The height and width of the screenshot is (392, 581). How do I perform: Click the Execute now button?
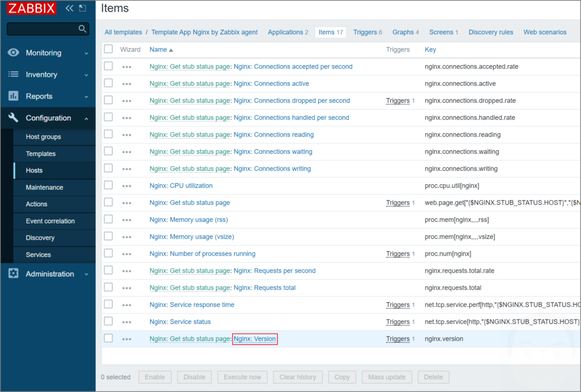coord(242,377)
